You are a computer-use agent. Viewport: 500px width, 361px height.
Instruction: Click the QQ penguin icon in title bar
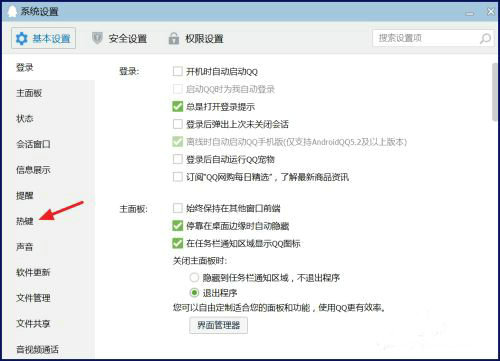[12, 11]
